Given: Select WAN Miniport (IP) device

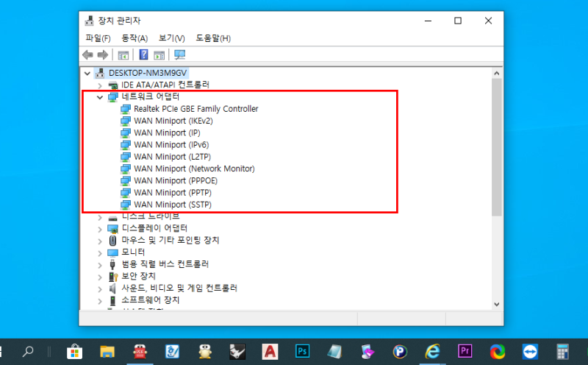Looking at the screenshot, I should coord(167,133).
